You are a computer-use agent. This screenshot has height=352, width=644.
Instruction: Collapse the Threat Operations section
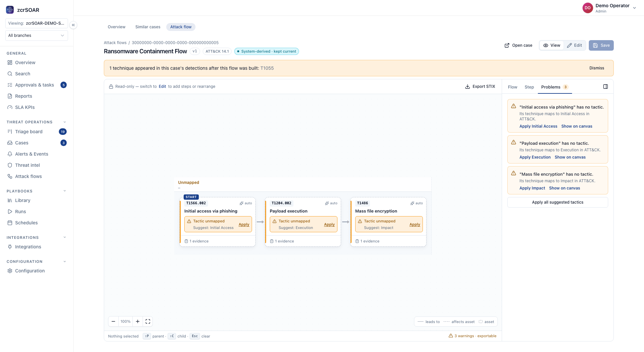tap(65, 122)
